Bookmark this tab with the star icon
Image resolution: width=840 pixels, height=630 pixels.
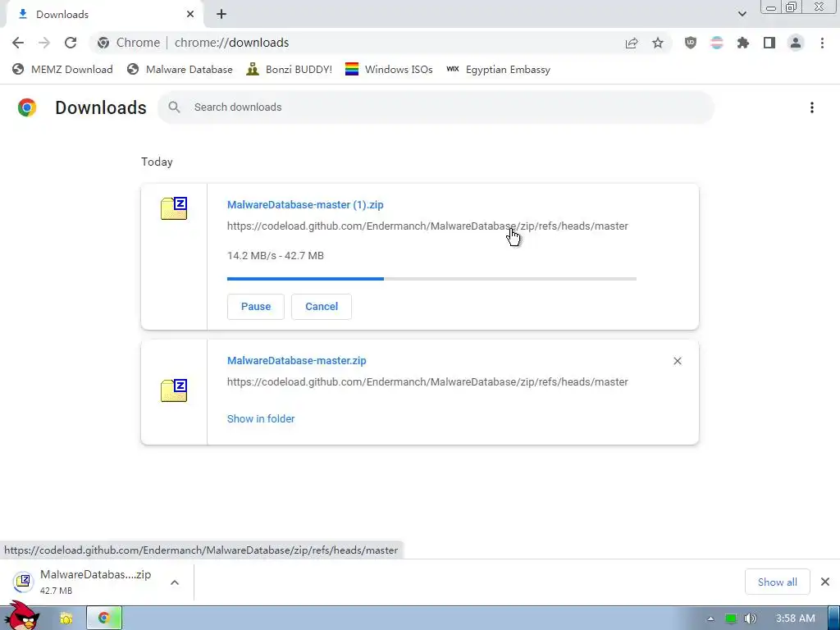coord(658,43)
